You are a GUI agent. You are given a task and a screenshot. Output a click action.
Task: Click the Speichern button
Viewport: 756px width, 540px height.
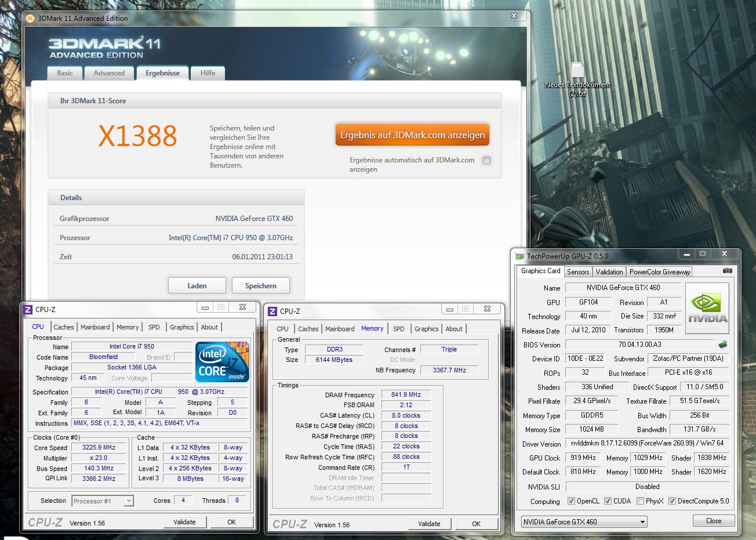coord(261,285)
